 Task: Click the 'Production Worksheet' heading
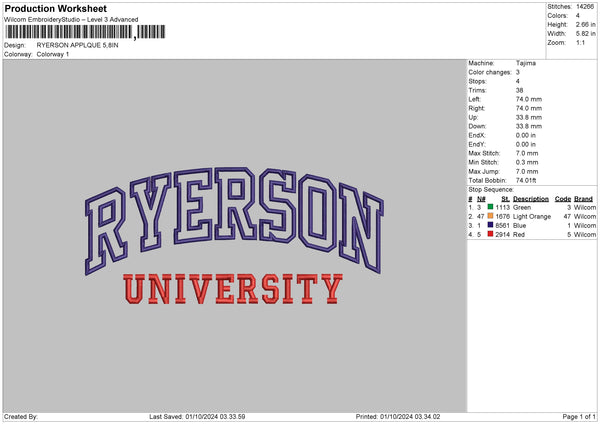[x=55, y=8]
